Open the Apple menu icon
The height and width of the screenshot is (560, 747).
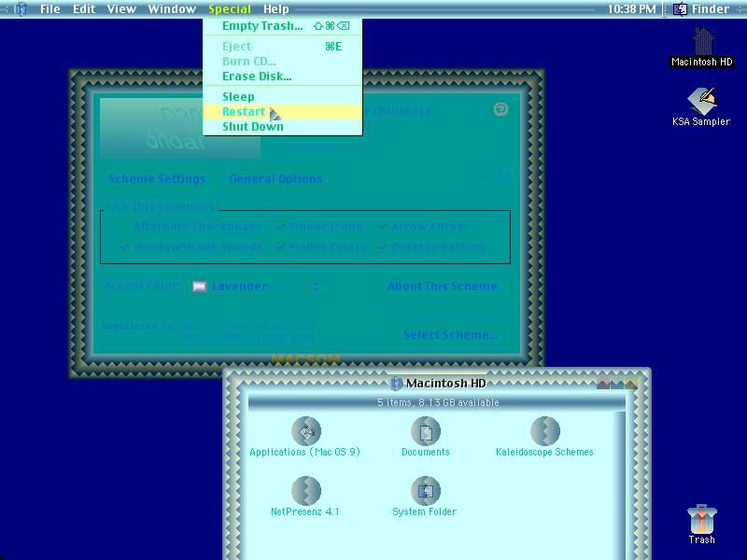point(21,9)
